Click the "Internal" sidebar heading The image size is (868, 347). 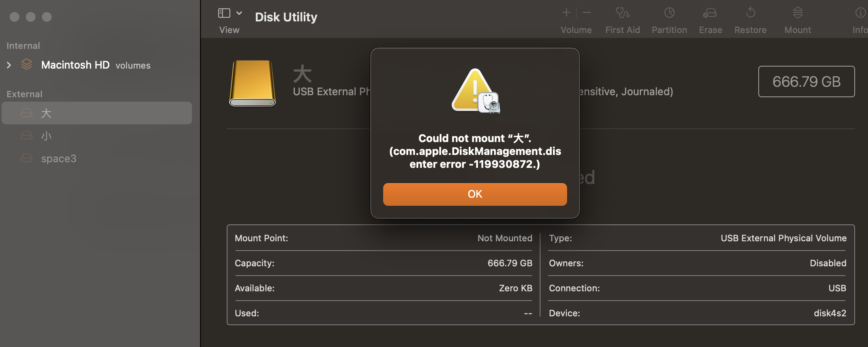point(23,46)
